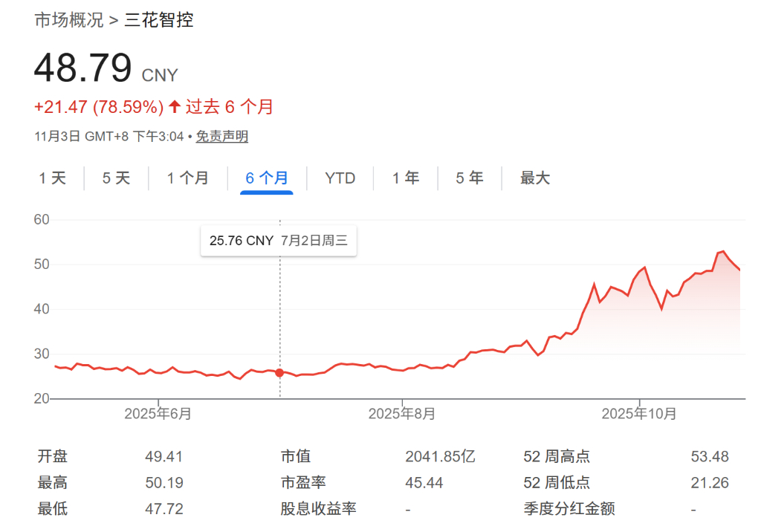Open the 免责声明 disclaimer link

(221, 136)
